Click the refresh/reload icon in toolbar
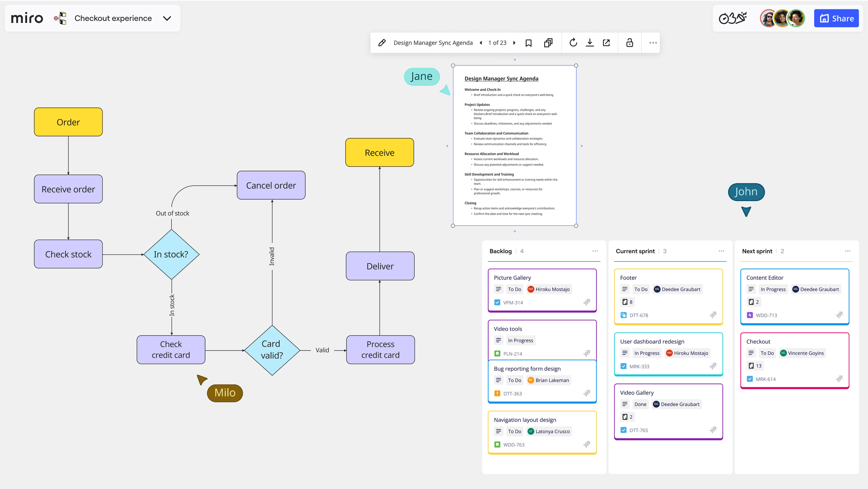This screenshot has width=868, height=489. (572, 42)
